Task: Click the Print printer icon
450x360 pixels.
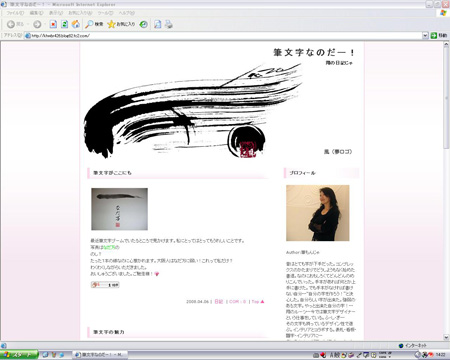Action: point(169,24)
